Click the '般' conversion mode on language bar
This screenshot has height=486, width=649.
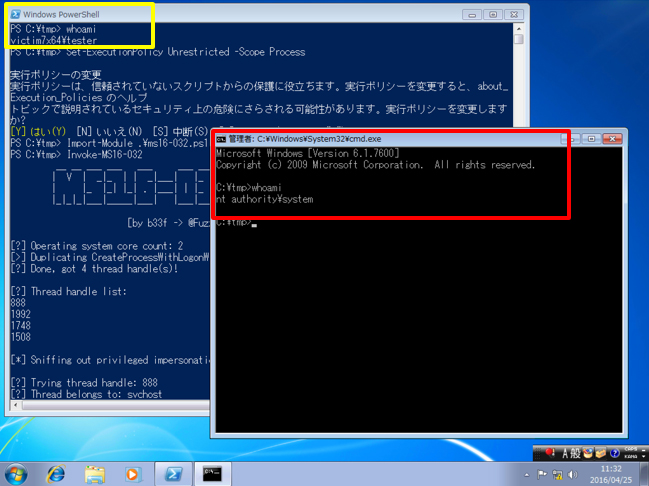tap(575, 454)
